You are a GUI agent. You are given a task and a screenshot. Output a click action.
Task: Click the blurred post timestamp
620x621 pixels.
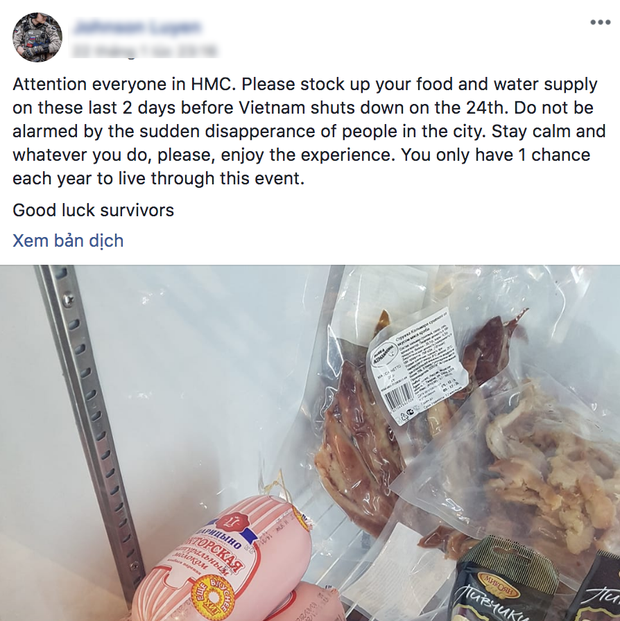(145, 51)
